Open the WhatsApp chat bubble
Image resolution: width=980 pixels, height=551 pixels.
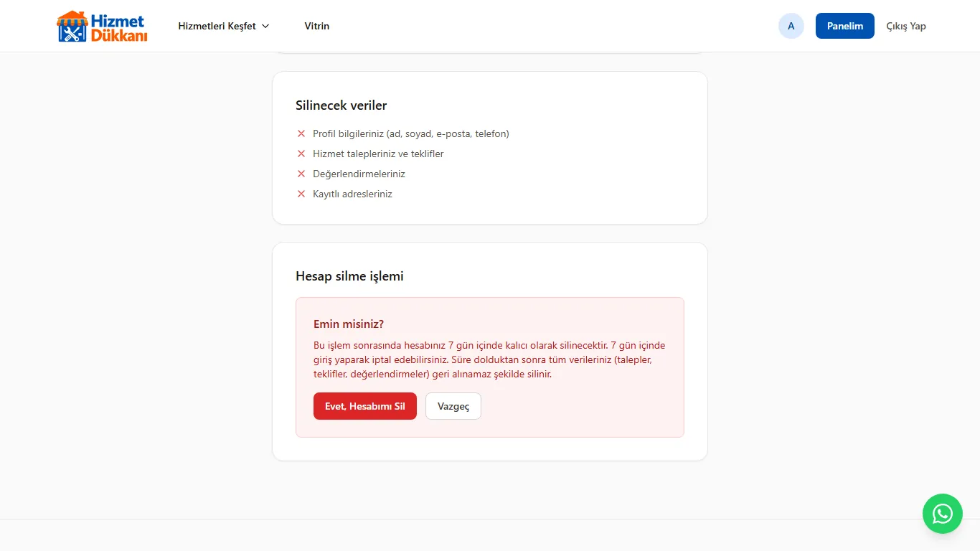942,514
